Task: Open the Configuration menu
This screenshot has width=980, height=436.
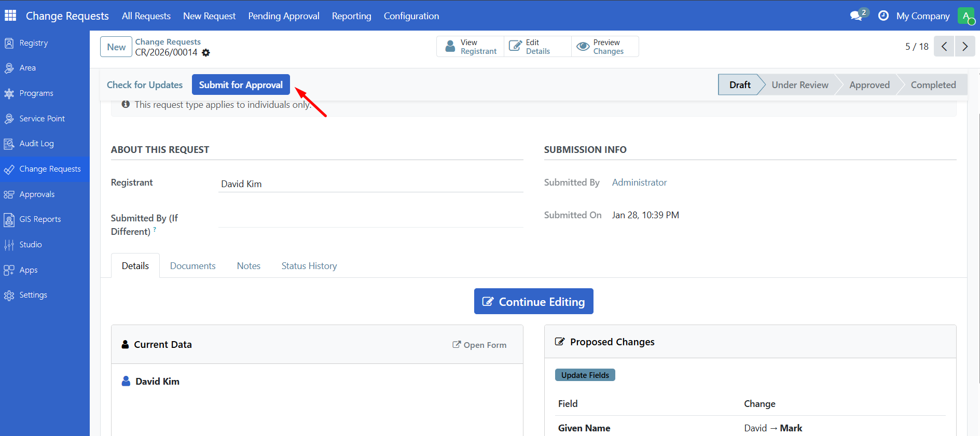Action: pos(411,16)
